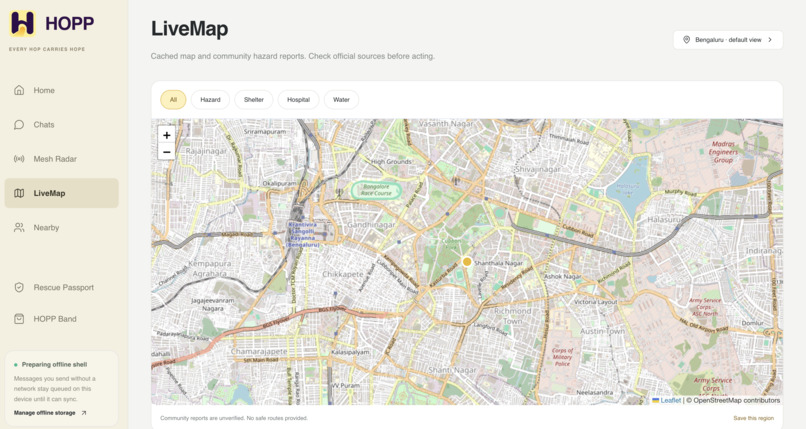
Task: Click the Gandhinagar label on the map
Action: (x=372, y=225)
